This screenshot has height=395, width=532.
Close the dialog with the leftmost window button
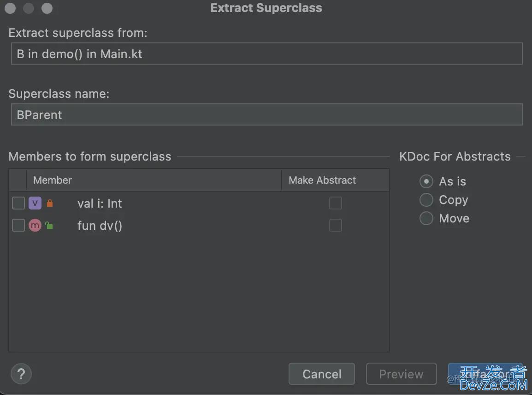pos(10,8)
